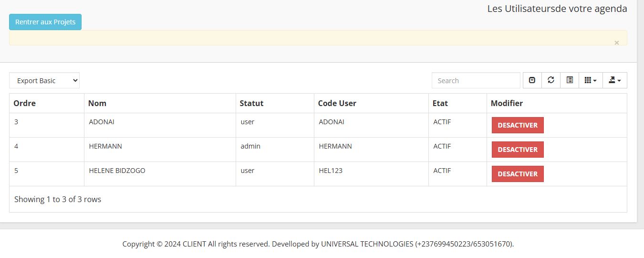Image resolution: width=644 pixels, height=258 pixels.
Task: Deactivate user HELENE BIDZOGO
Action: 518,174
